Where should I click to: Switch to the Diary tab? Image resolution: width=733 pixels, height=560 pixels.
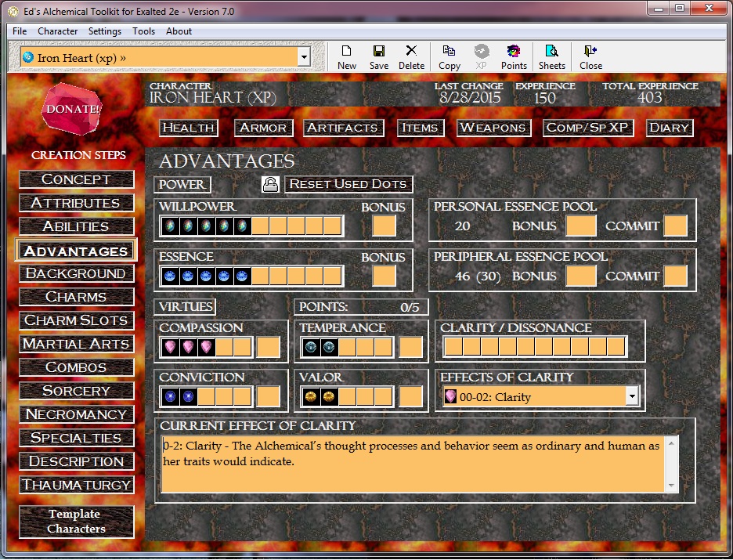tap(669, 128)
